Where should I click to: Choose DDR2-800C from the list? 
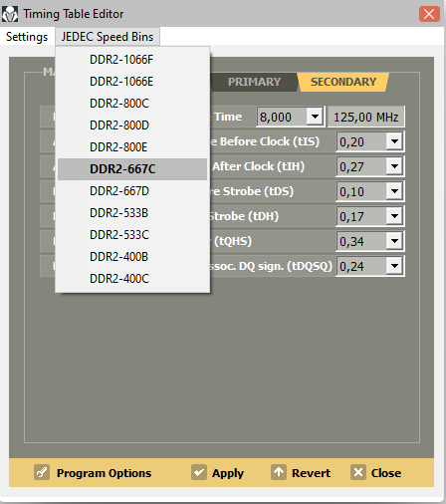click(132, 104)
